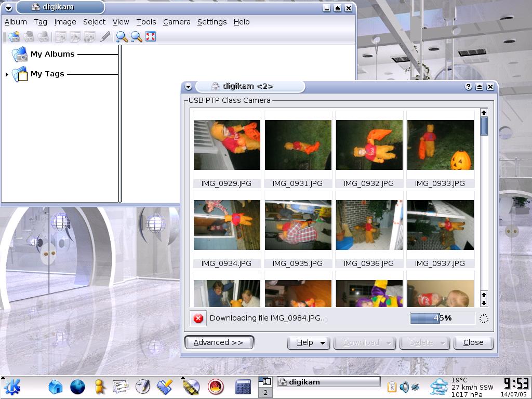Open the KDE K menu launcher

coord(12,387)
